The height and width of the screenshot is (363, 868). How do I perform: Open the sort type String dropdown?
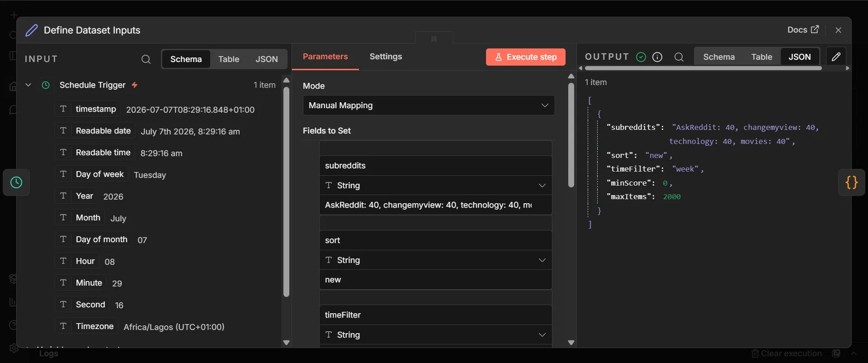click(436, 260)
